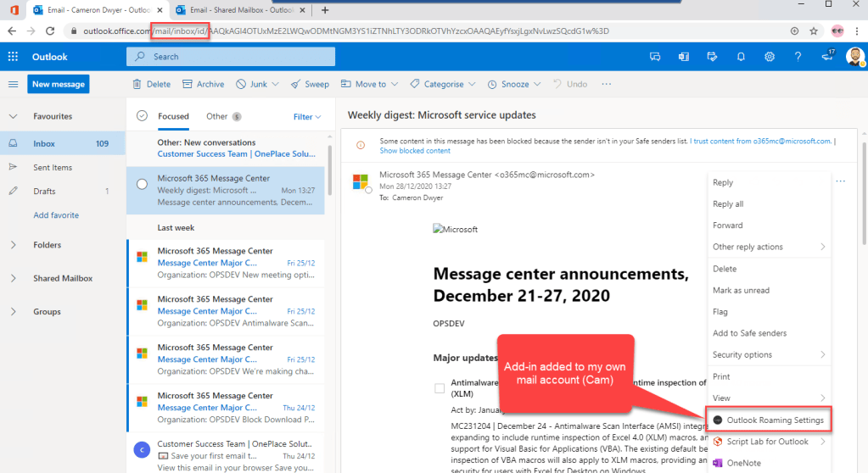
Task: Open Outlook settings gear icon
Action: [x=769, y=57]
